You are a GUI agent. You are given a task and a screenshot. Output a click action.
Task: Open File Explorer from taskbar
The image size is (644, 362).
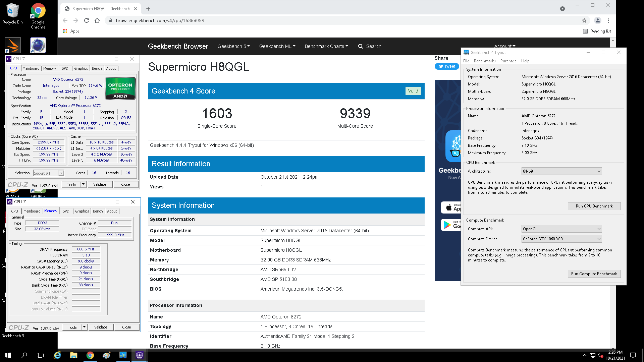click(74, 355)
